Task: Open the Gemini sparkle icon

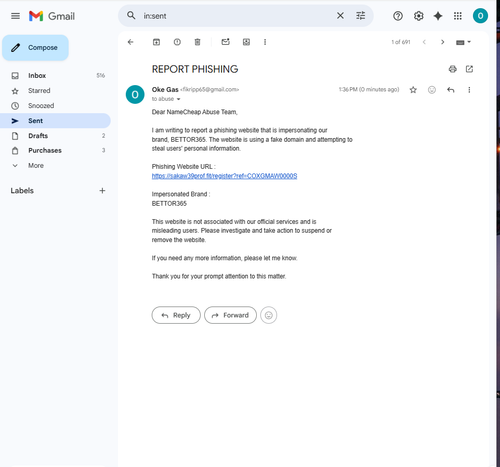Action: [438, 16]
